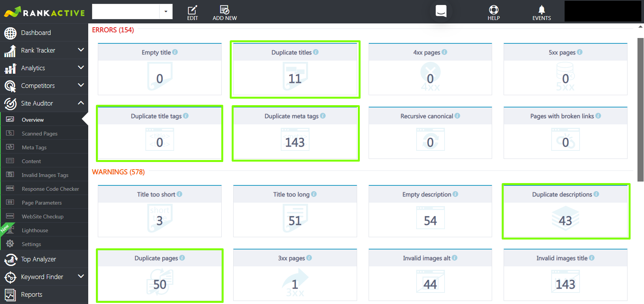Image resolution: width=644 pixels, height=304 pixels.
Task: Open the Duplicate titles card showing 11
Action: click(x=295, y=69)
